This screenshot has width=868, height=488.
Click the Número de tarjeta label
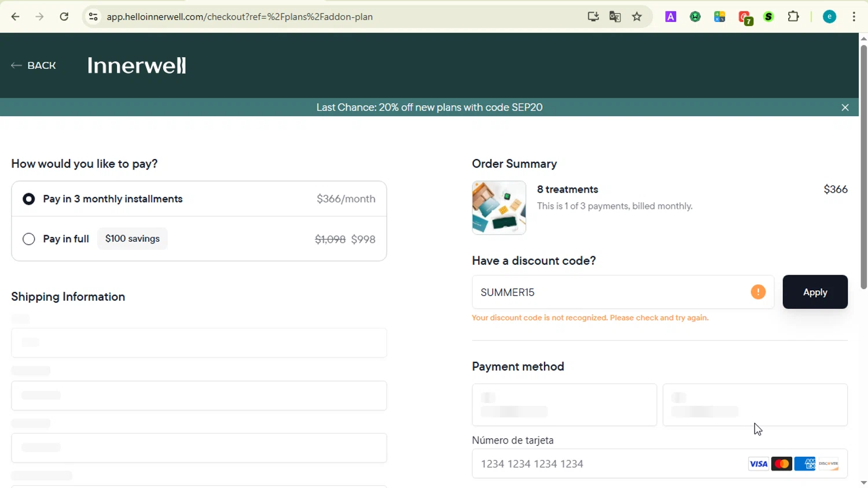(x=513, y=441)
